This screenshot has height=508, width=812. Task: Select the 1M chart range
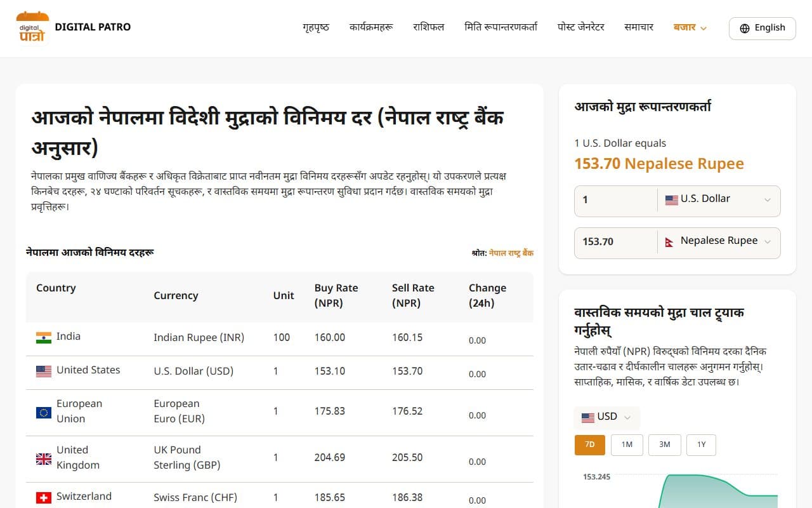coord(627,444)
